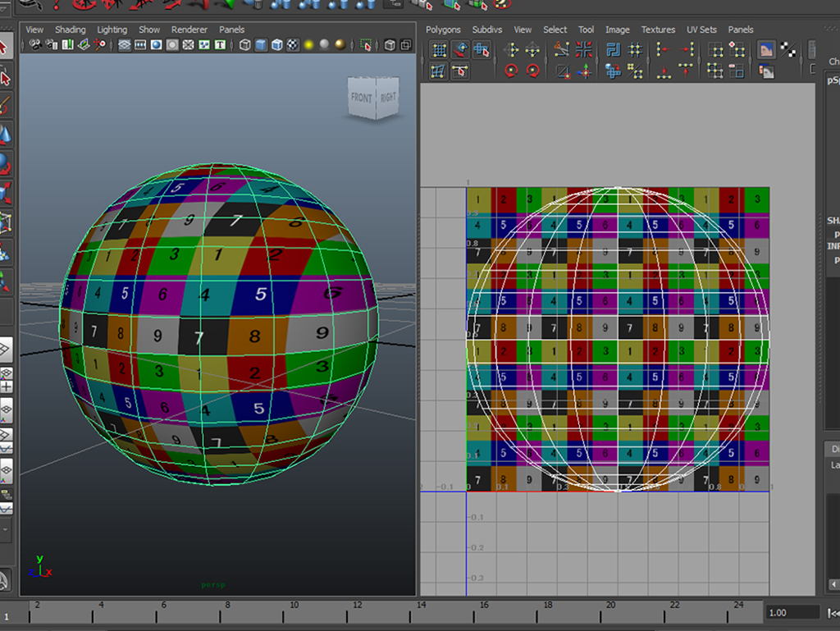Jump to frame 12 on timeline
Viewport: 840px width, 631px height.
[358, 611]
